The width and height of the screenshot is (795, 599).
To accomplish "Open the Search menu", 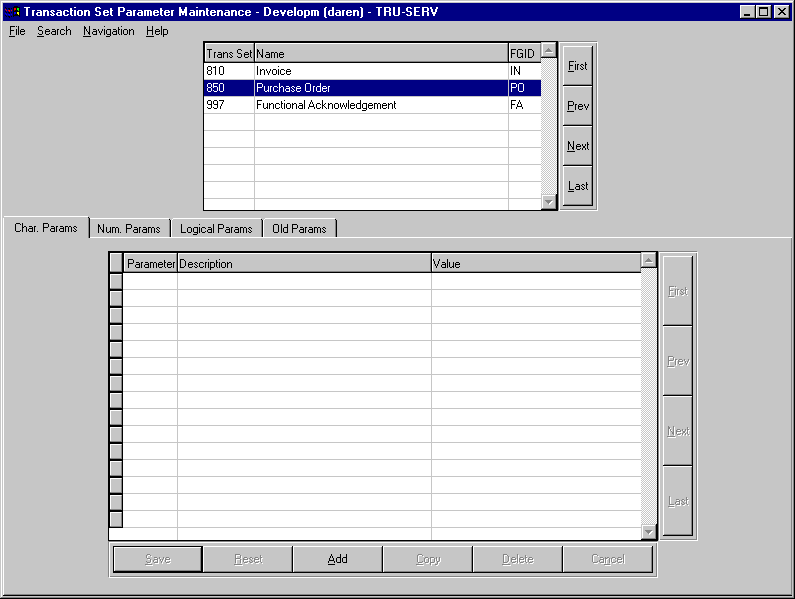I will (54, 31).
